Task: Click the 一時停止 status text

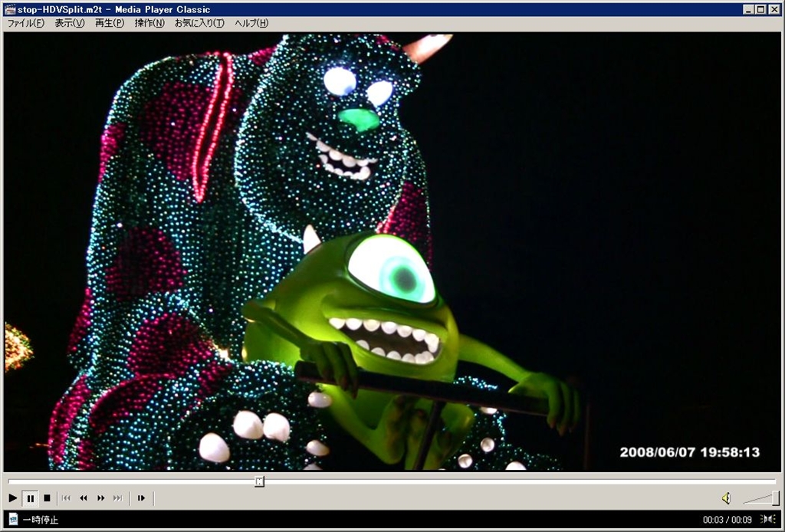Action: click(41, 520)
